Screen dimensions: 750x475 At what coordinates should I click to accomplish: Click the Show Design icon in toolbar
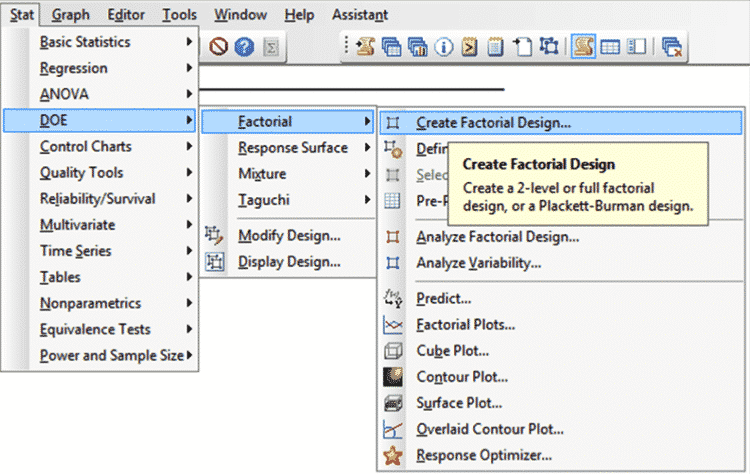coord(549,46)
